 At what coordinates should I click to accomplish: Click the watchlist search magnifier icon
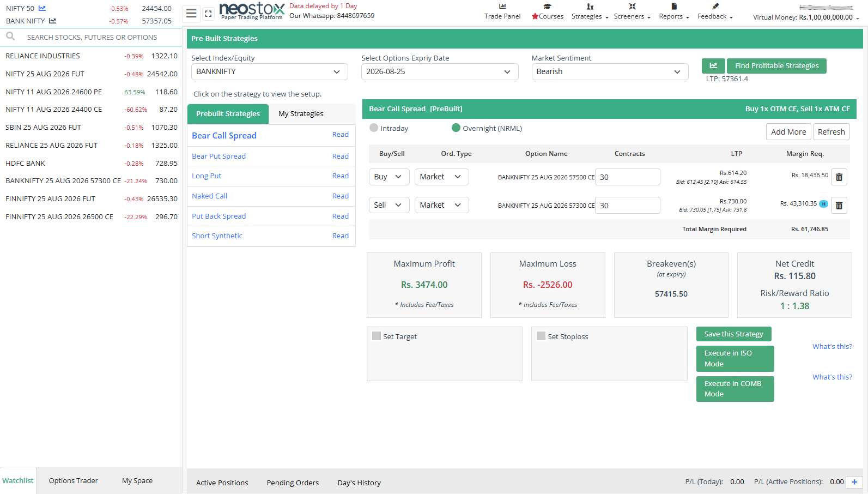pyautogui.click(x=10, y=37)
